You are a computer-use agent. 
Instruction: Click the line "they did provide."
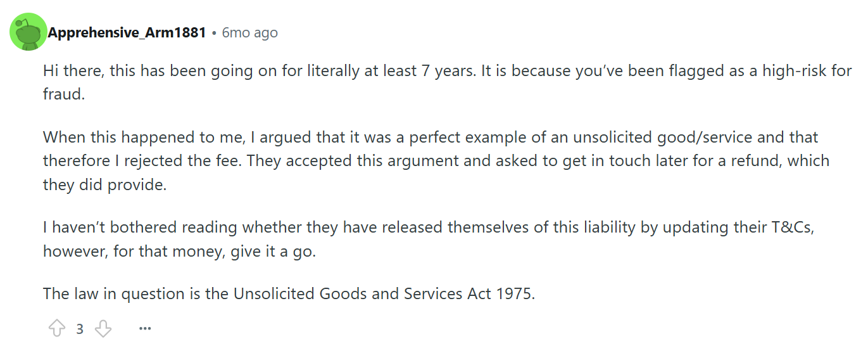point(104,185)
